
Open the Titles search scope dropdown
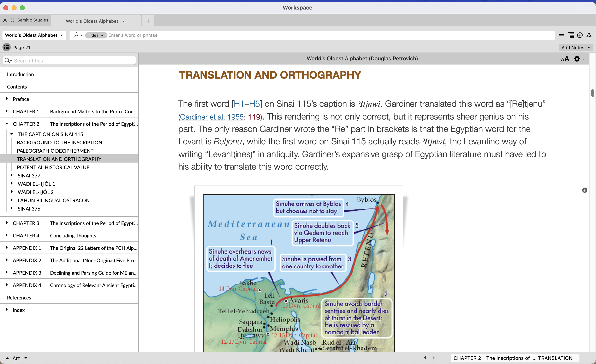point(96,35)
